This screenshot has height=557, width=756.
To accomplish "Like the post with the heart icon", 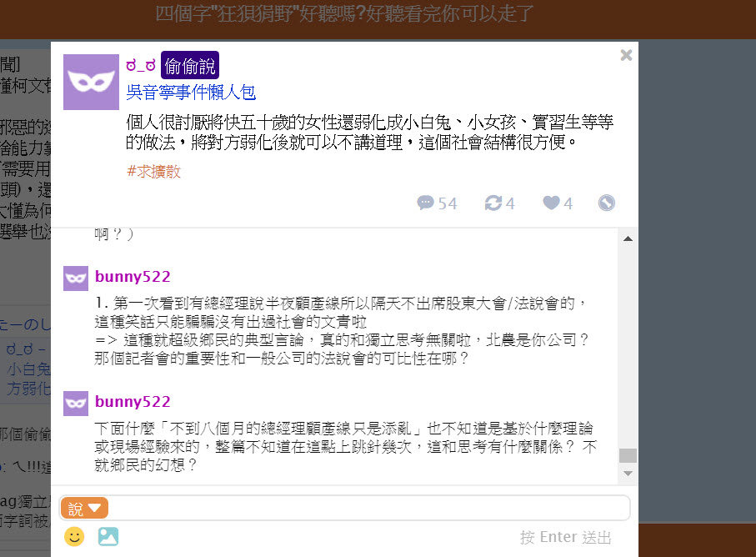I will [x=551, y=203].
